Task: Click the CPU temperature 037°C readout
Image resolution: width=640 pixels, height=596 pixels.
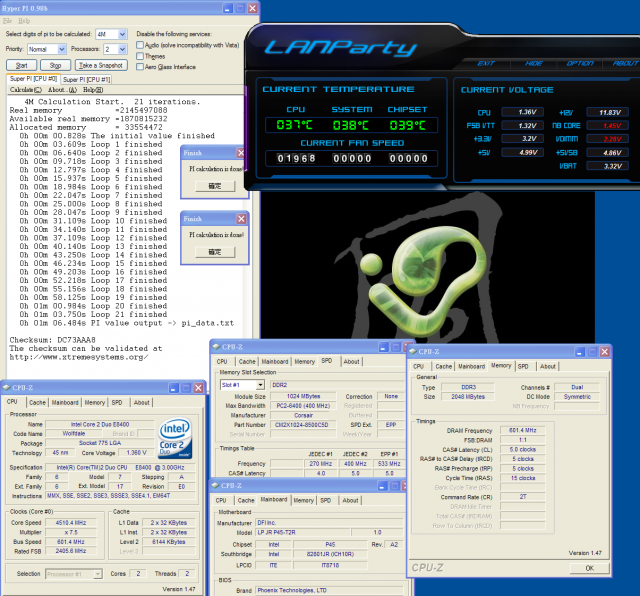Action: click(294, 125)
